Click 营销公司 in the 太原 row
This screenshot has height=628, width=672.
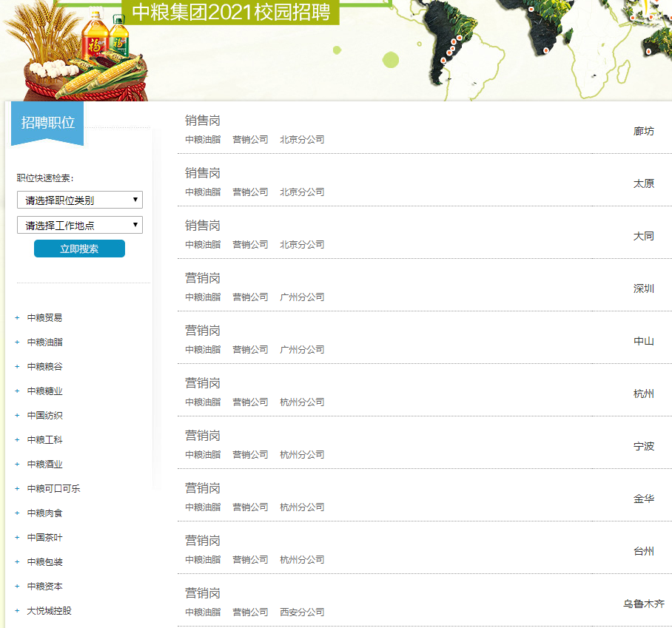pos(250,192)
